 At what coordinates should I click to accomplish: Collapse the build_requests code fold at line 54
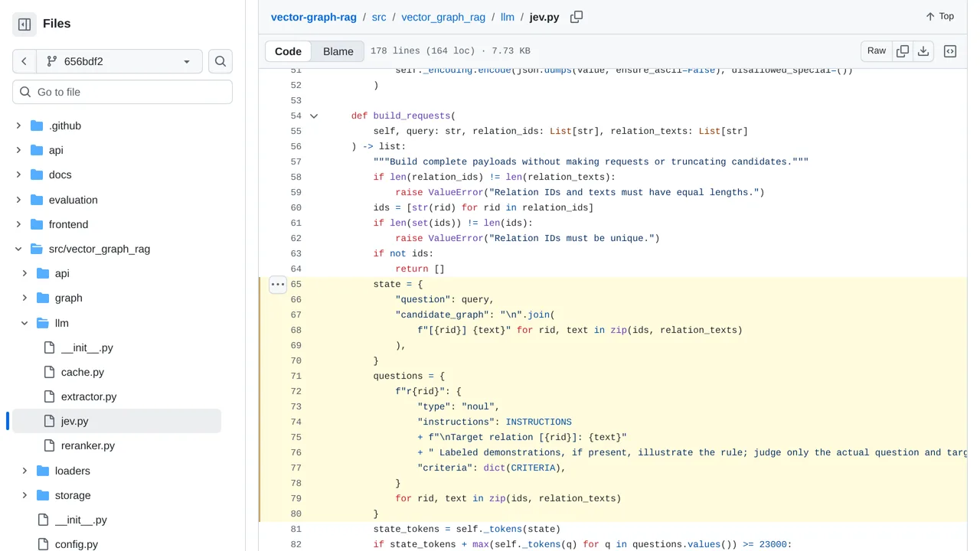[x=314, y=116]
